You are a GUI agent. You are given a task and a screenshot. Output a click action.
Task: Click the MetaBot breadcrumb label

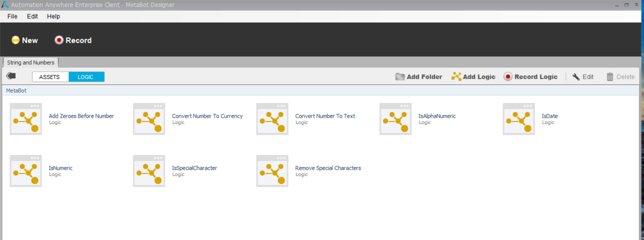click(16, 91)
